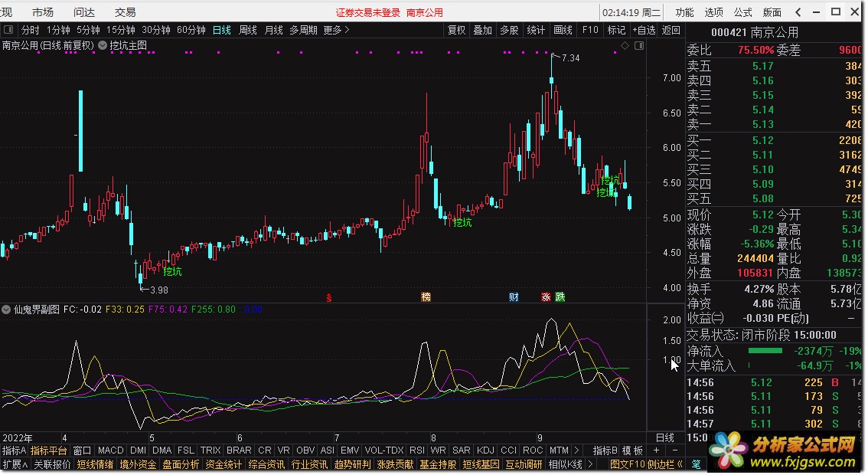Select the 1分钟 period

click(x=58, y=30)
